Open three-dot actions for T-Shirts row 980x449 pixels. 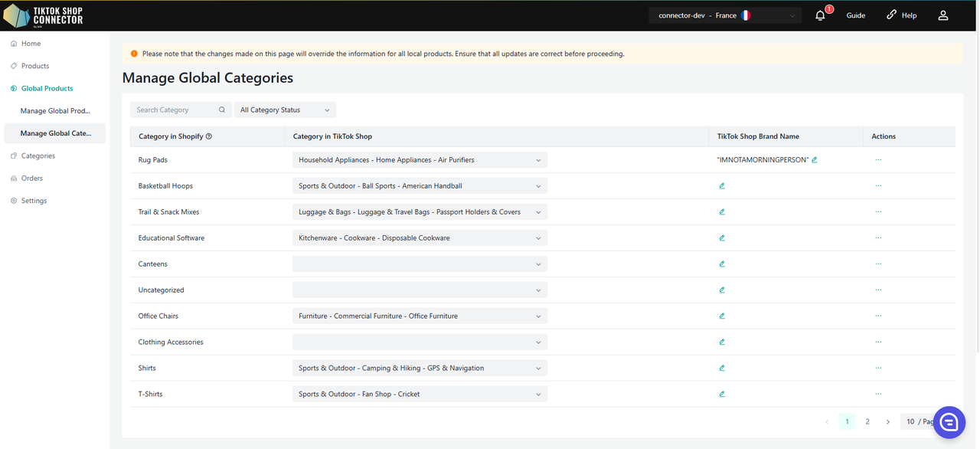click(878, 394)
